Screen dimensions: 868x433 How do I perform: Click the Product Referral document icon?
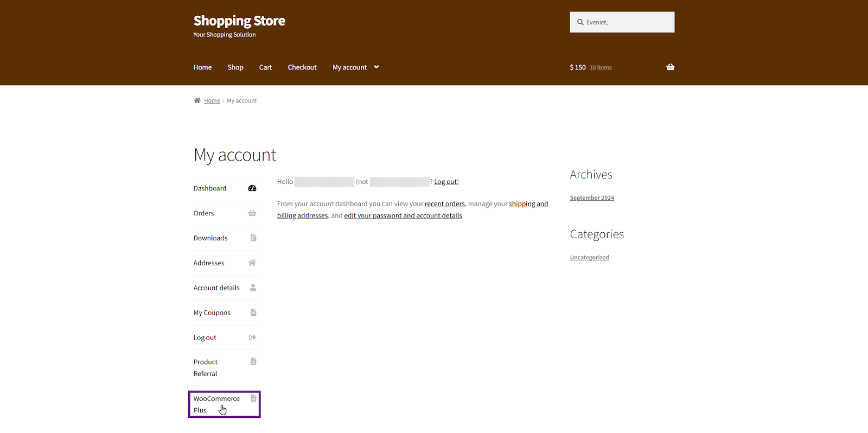click(253, 362)
